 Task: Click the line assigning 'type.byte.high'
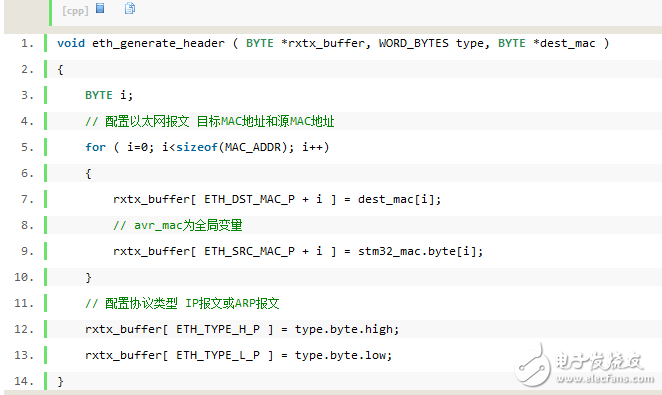(242, 329)
